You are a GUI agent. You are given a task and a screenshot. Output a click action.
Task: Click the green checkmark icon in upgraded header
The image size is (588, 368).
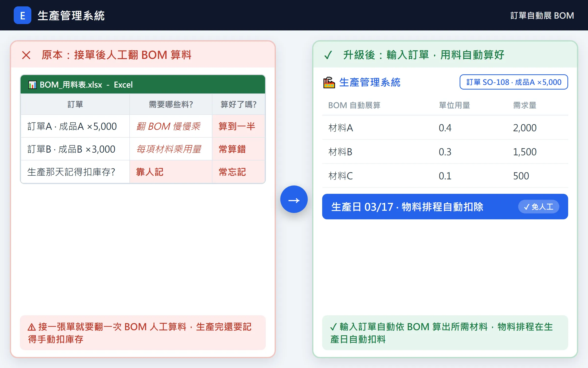[328, 55]
